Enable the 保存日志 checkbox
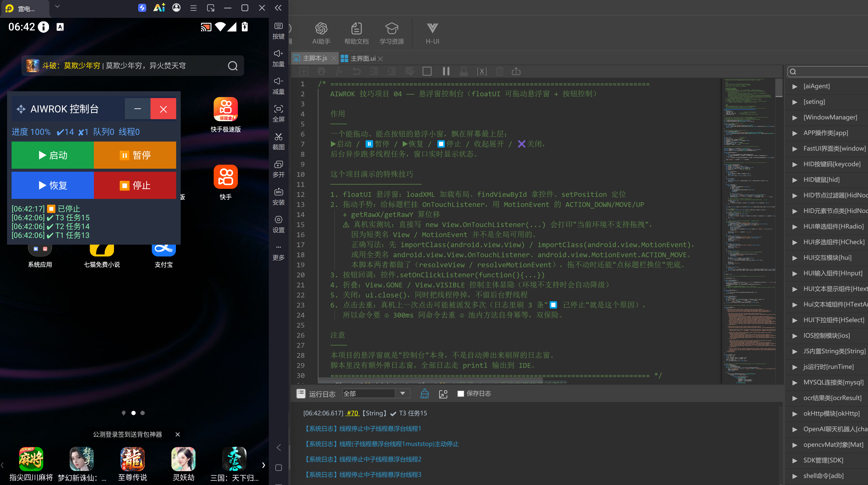The image size is (868, 485). [x=460, y=393]
